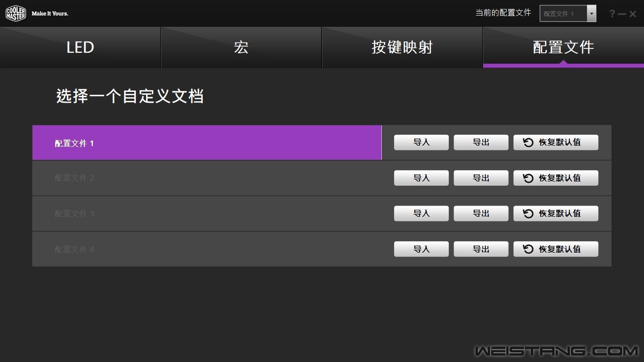Select the 配置文件 tab
Image resolution: width=644 pixels, height=362 pixels.
coord(563,48)
